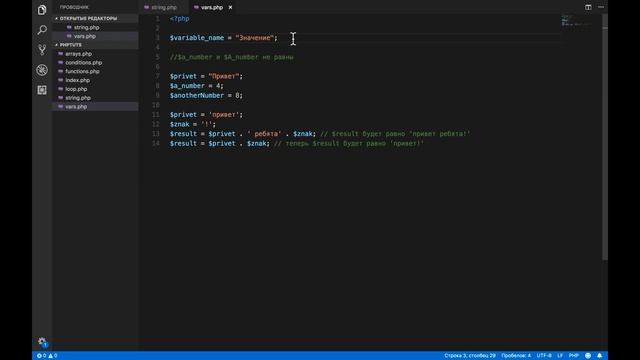Screen dimensions: 640x360
Task: Select the vars.php editor tab
Action: [x=212, y=7]
